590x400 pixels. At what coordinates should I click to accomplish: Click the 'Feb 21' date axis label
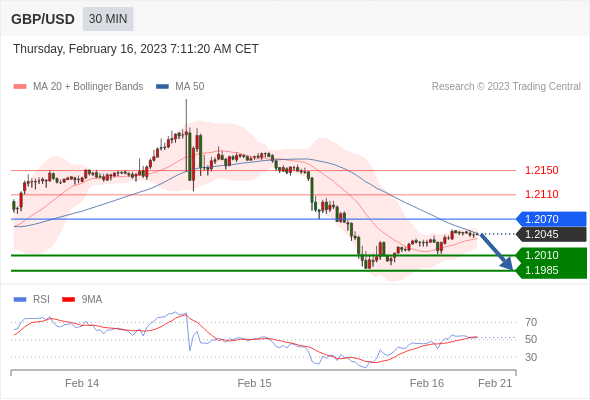[x=495, y=383]
